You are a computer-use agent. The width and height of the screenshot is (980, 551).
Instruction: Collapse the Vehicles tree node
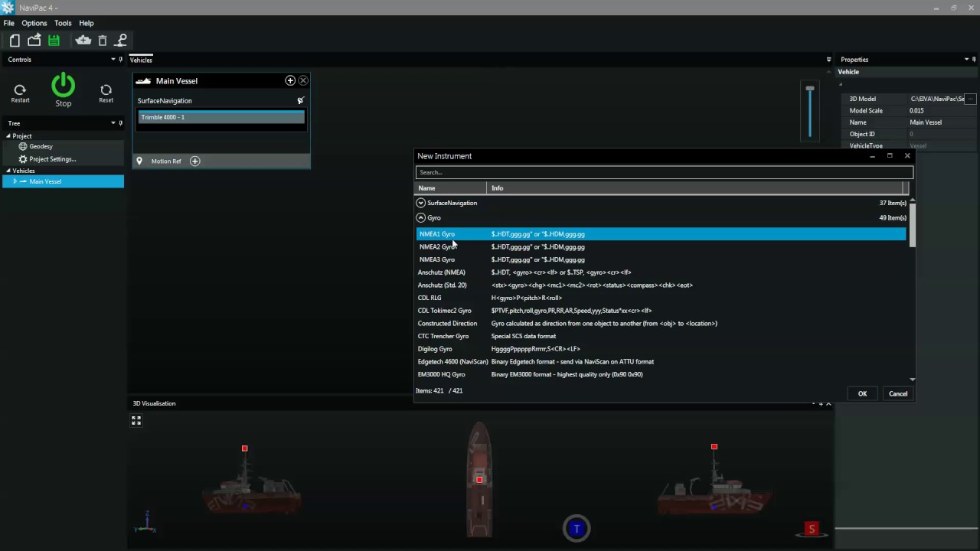(x=8, y=171)
